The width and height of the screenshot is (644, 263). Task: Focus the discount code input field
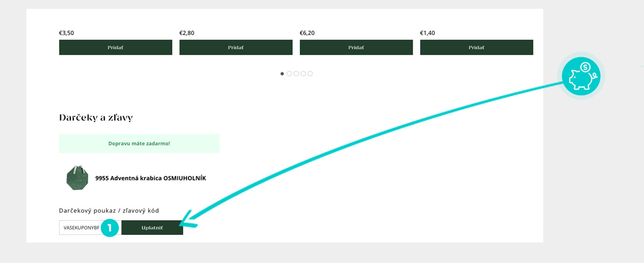pyautogui.click(x=80, y=227)
